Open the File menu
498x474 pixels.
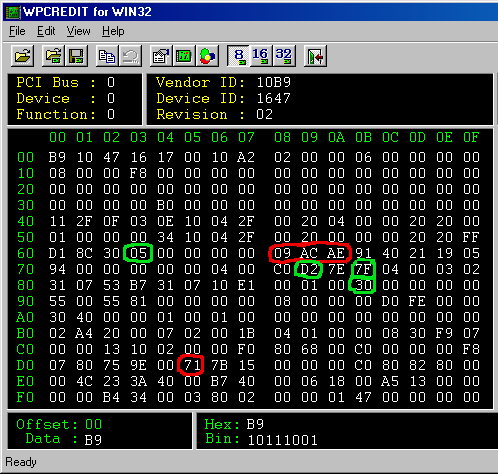[17, 31]
